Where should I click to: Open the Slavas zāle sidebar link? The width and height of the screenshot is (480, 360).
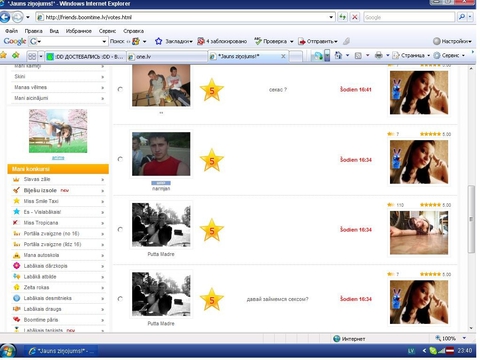coord(58,179)
